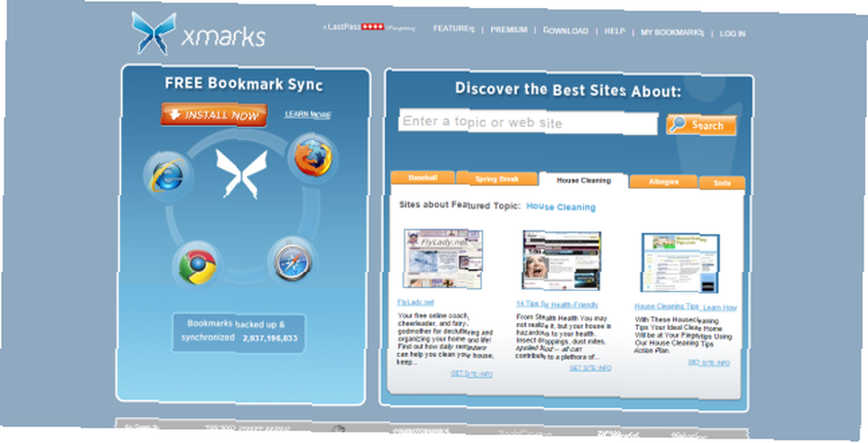Viewport: 868px width, 443px height.
Task: Click the orange Search button
Action: click(700, 125)
